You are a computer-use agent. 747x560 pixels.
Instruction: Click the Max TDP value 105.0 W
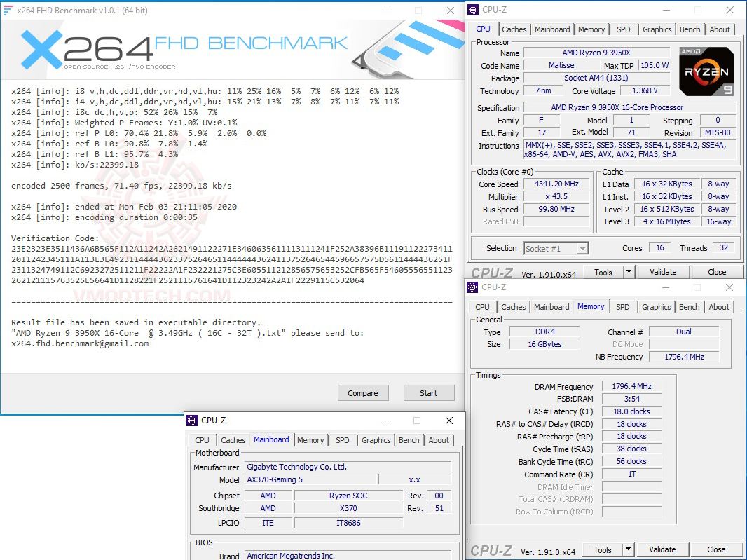click(x=654, y=65)
